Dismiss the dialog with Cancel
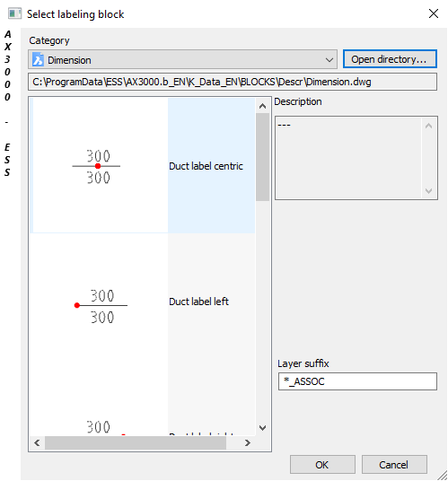448x481 pixels. (x=394, y=465)
